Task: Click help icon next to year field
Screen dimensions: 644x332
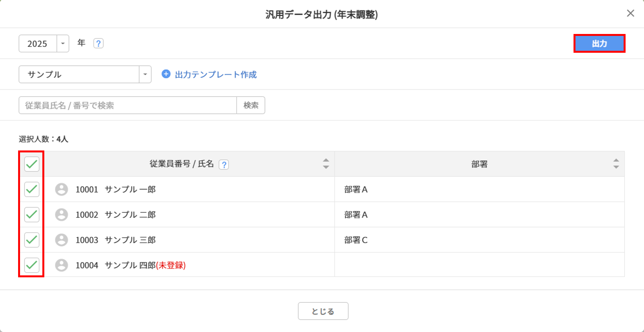Action: 98,43
